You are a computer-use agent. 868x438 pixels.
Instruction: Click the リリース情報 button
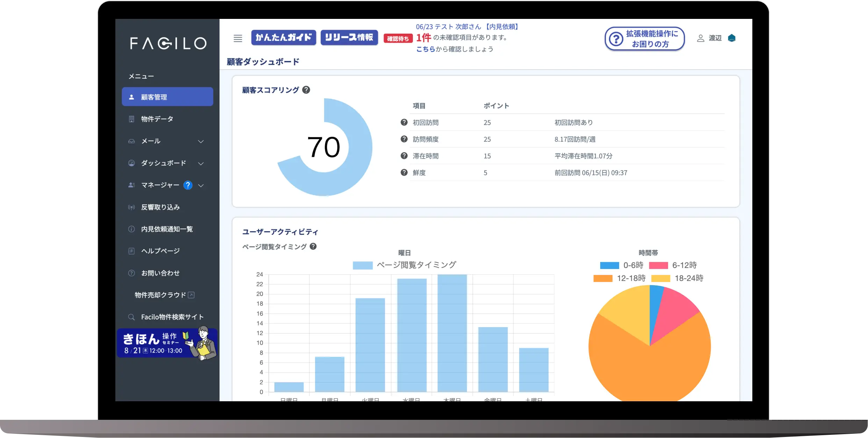pyautogui.click(x=349, y=37)
